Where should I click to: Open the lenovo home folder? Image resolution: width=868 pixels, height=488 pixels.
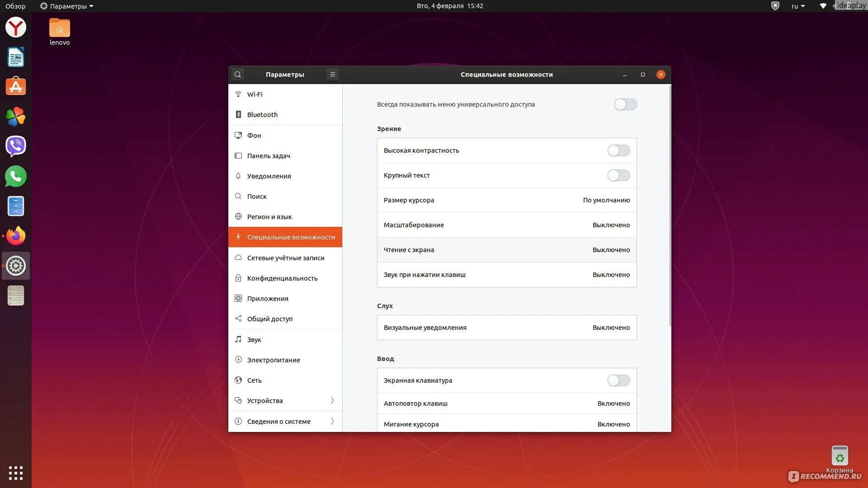60,28
